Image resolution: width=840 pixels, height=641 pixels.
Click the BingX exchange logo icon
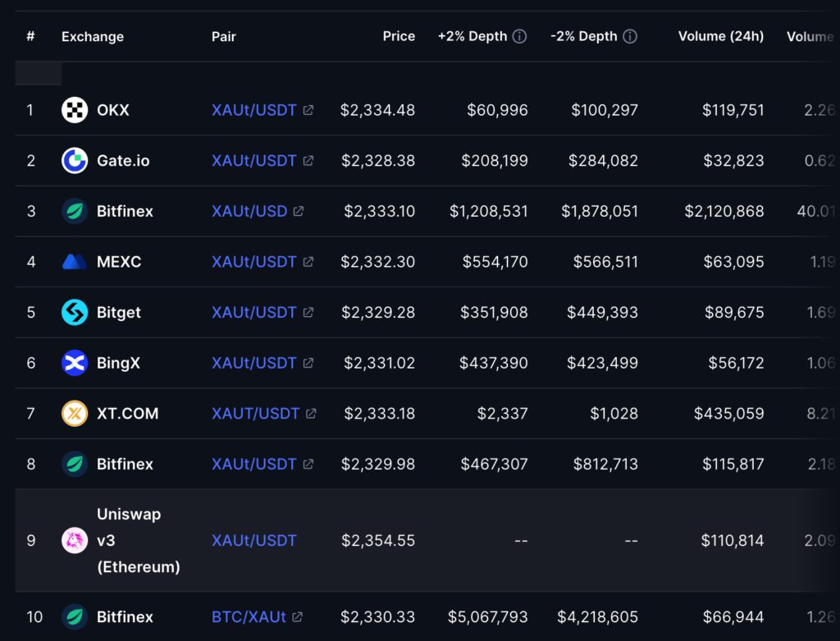pyautogui.click(x=75, y=363)
